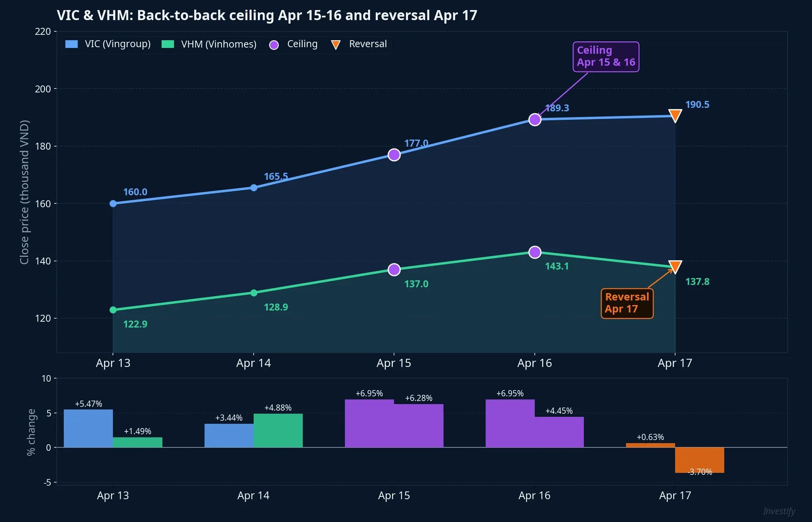This screenshot has height=522, width=812.
Task: Click VIC data point at 160.0
Action: pos(113,204)
